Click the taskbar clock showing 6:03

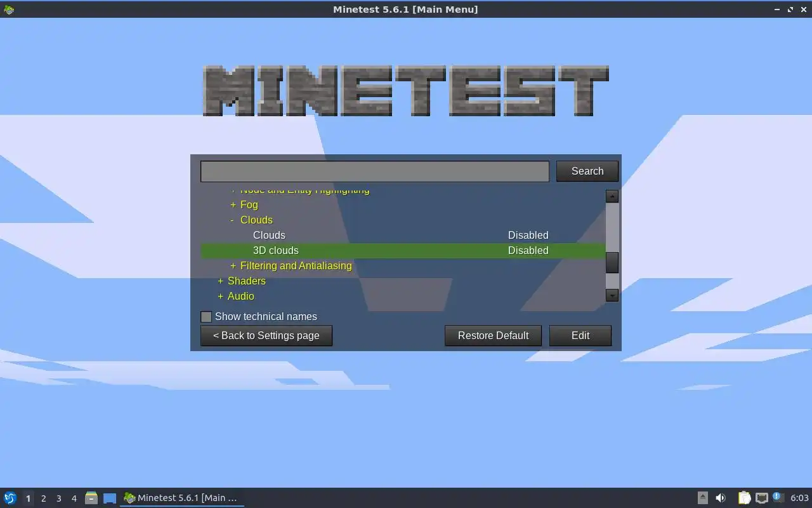coord(799,498)
